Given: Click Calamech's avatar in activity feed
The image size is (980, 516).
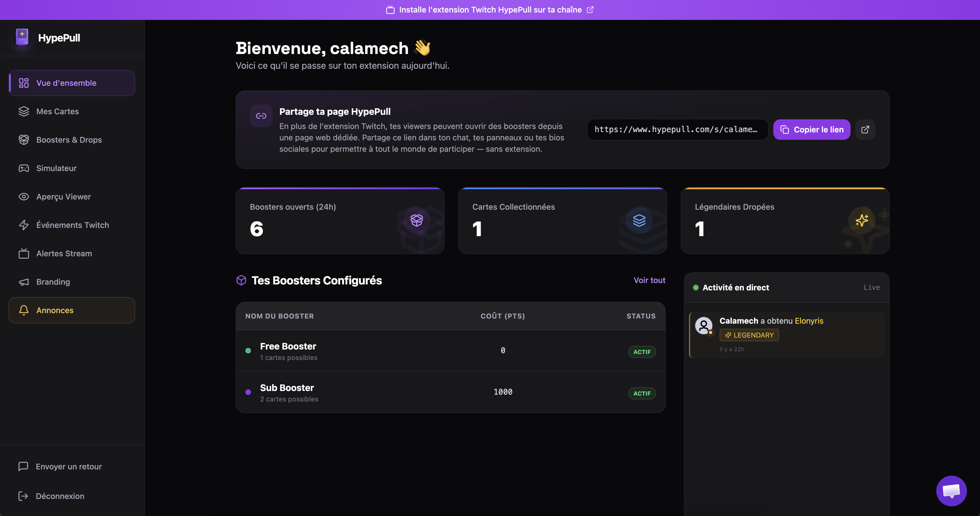Looking at the screenshot, I should click(704, 326).
